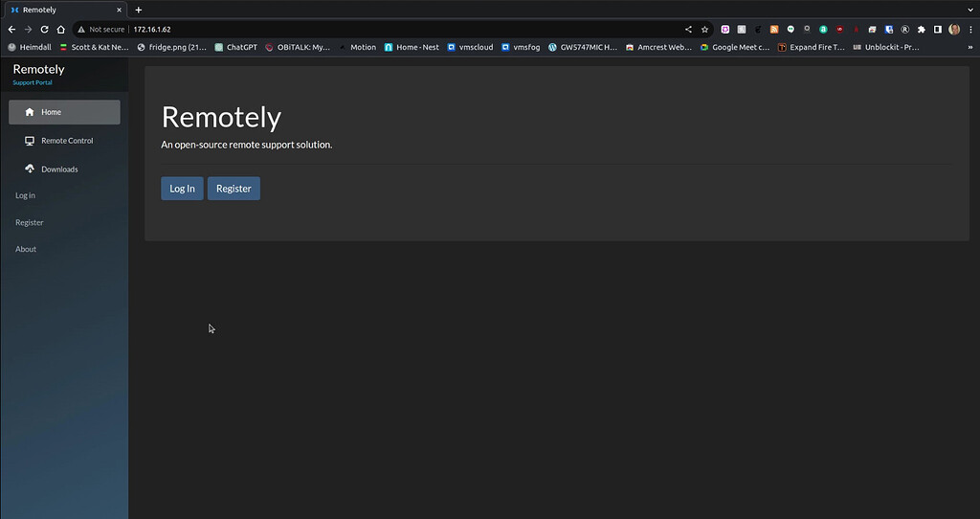Viewport: 980px width, 519px height.
Task: Click the blue Log In button
Action: tap(182, 189)
